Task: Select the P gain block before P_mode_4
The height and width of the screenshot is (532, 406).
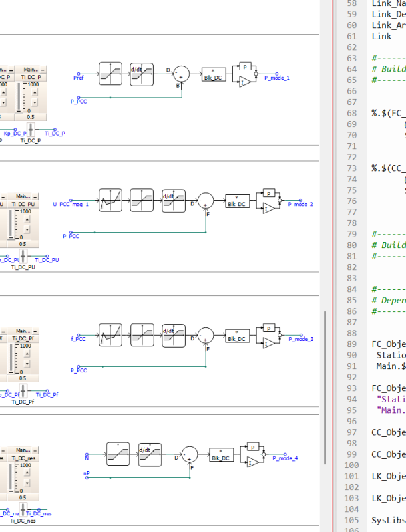Action: (253, 446)
